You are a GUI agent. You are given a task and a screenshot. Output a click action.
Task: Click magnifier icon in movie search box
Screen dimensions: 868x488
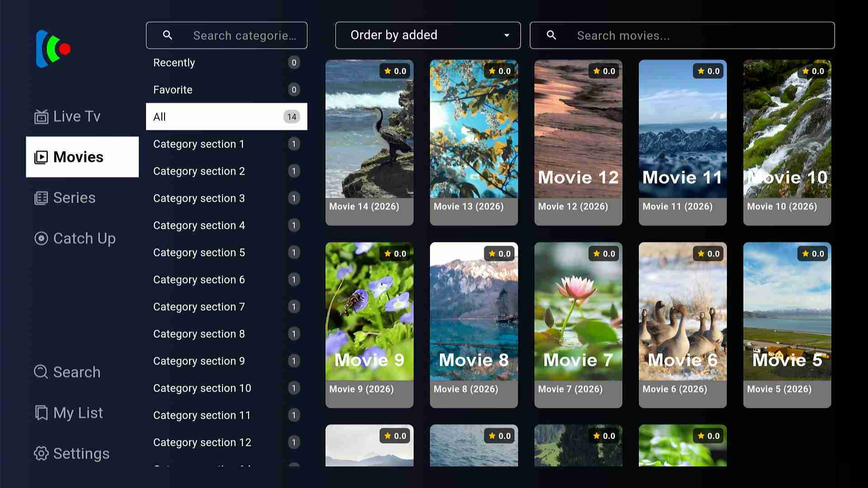(x=551, y=35)
